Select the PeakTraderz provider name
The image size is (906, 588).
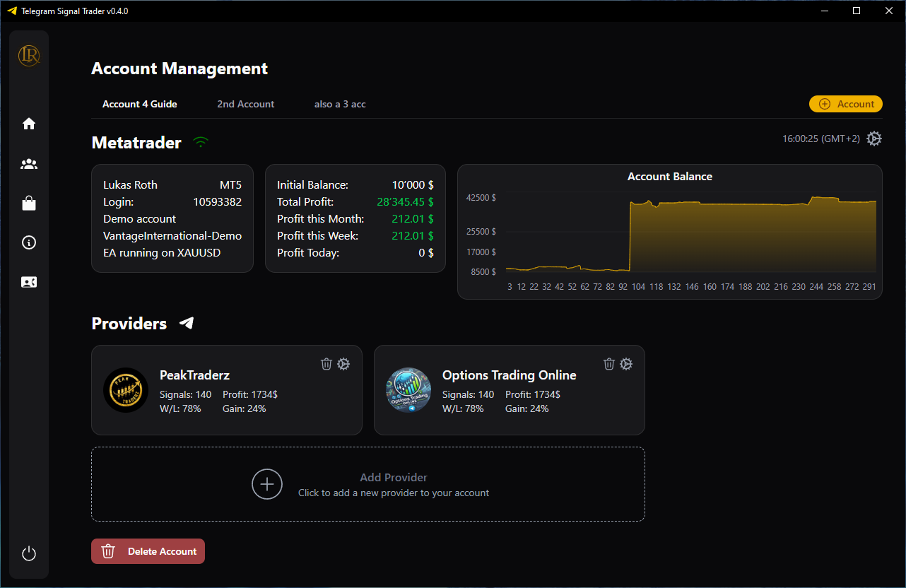[195, 375]
